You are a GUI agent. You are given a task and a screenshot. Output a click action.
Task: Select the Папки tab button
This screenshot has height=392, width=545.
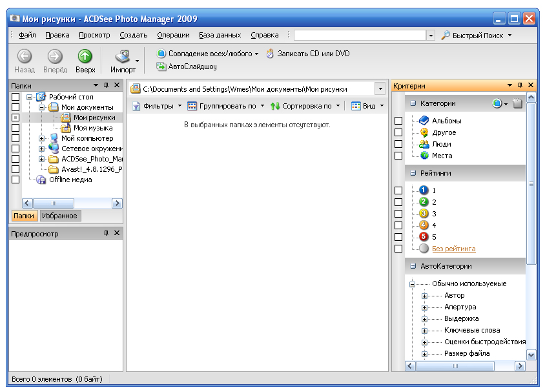click(24, 216)
